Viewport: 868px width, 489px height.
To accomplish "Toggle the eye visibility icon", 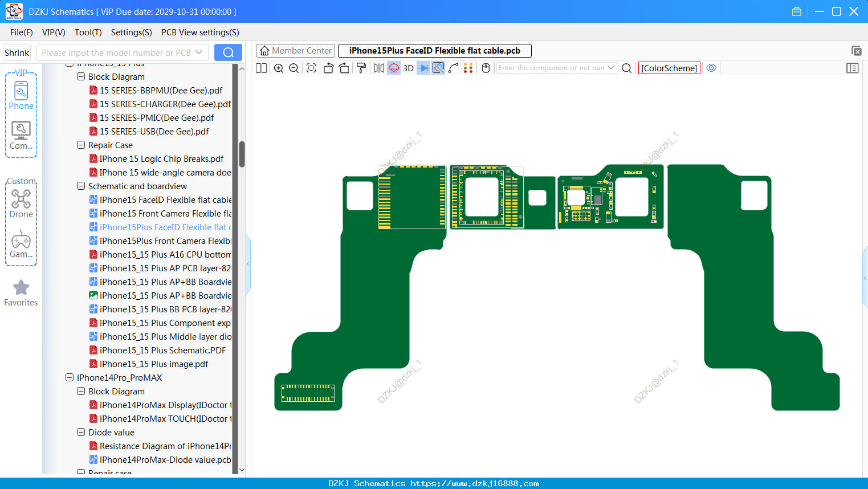I will [x=711, y=68].
